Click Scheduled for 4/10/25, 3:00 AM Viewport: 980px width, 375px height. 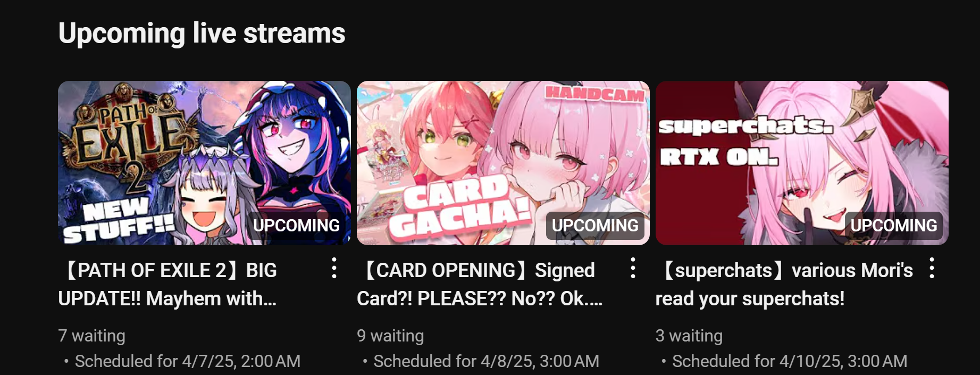pos(790,361)
